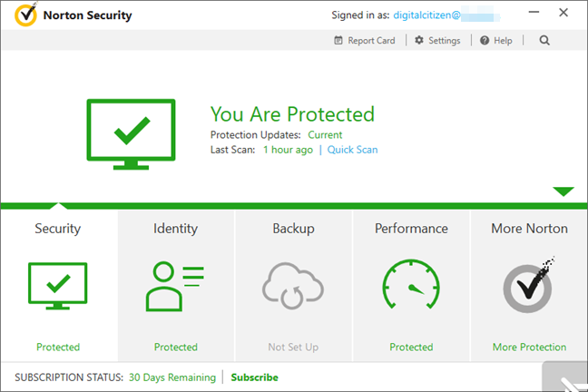This screenshot has width=588, height=392.
Task: Click the '1 hour ago' last scan value
Action: [288, 150]
